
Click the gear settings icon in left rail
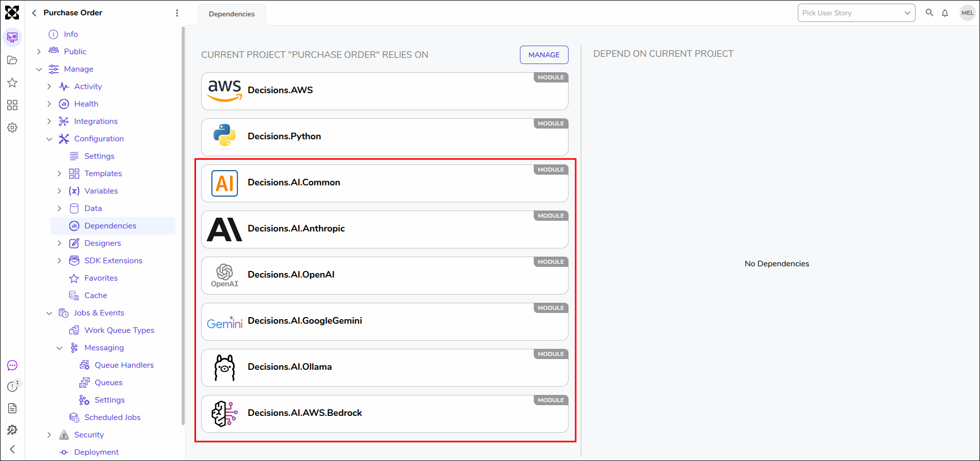pyautogui.click(x=12, y=128)
